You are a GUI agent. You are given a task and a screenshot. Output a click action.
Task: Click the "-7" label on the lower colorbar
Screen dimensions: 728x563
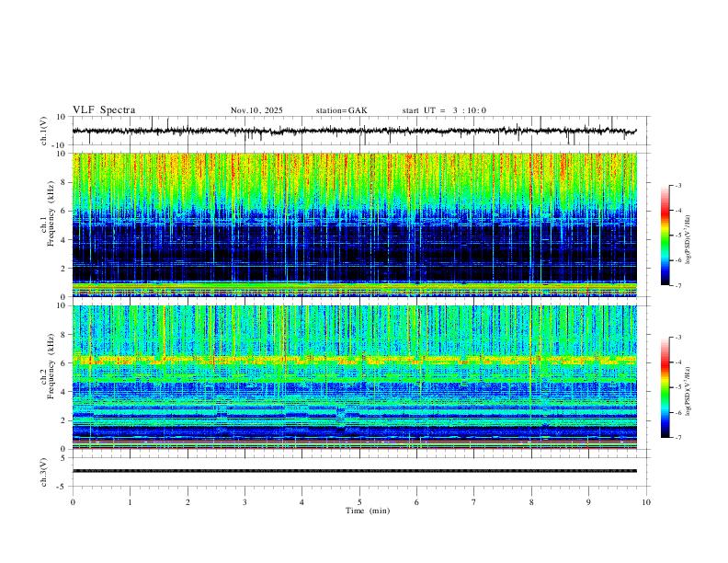[678, 438]
